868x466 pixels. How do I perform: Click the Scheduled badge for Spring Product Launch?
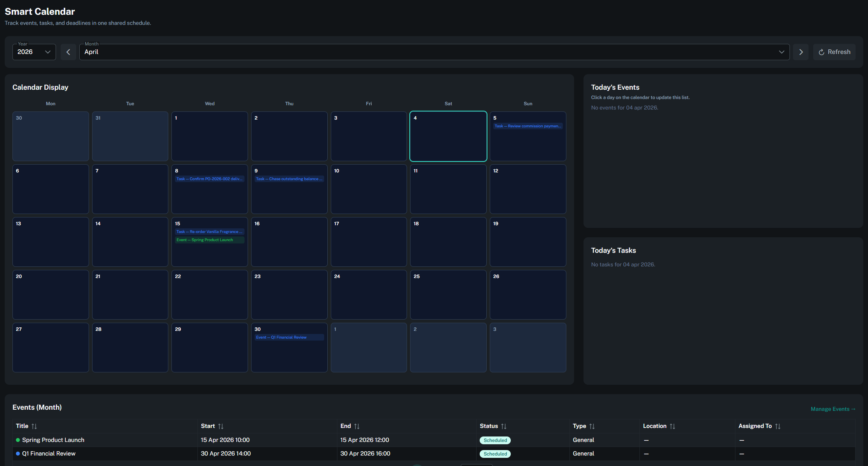495,440
